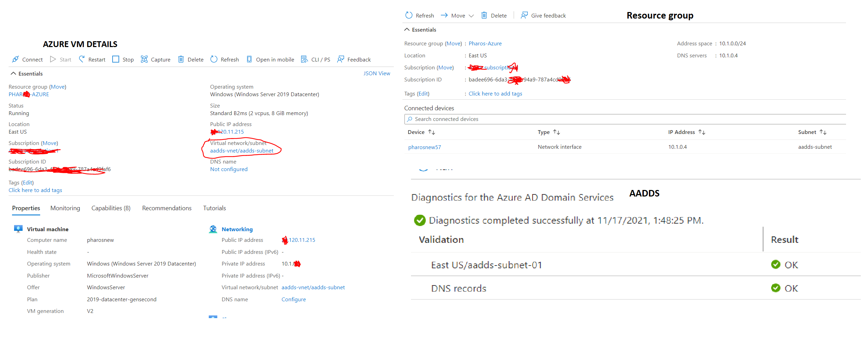The height and width of the screenshot is (360, 868).
Task: Sort connected devices by Type column arrows
Action: [557, 132]
